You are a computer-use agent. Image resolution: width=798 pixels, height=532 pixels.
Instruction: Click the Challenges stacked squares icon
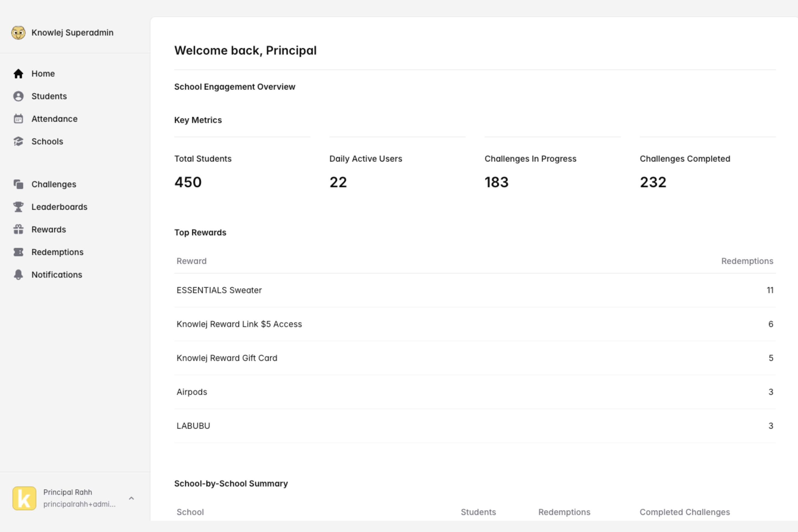click(18, 184)
